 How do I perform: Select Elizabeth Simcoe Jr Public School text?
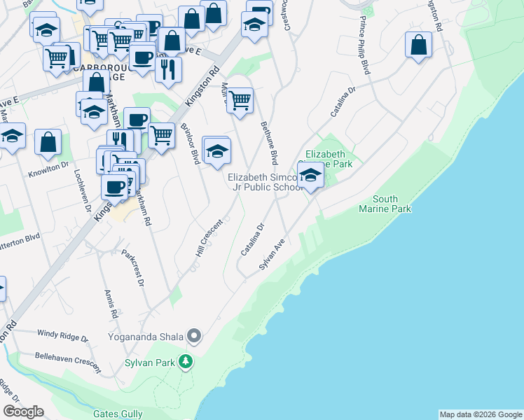266,182
